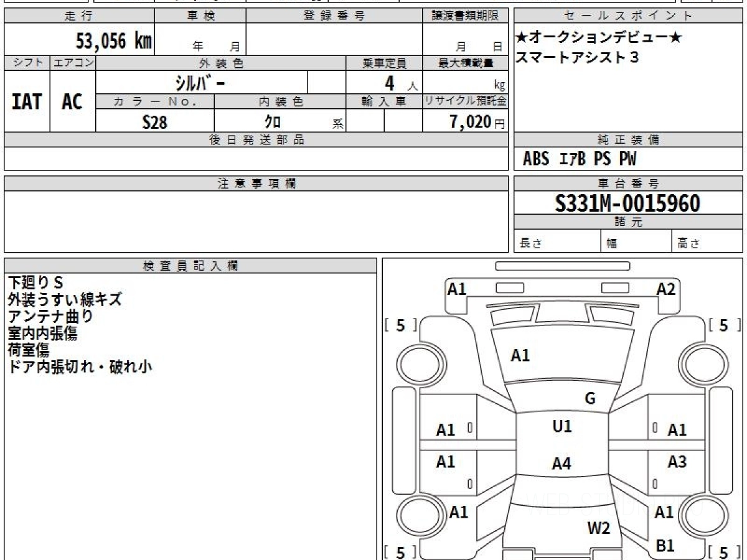Select the note ドア内張切れ・破れ小
Image resolution: width=747 pixels, height=560 pixels.
(80, 366)
